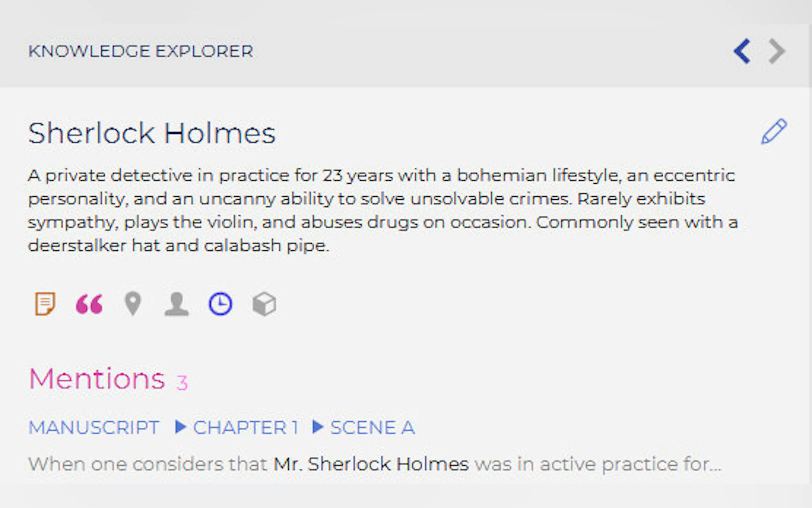This screenshot has width=812, height=508.
Task: Go forward with the gray right chevron
Action: click(x=777, y=51)
